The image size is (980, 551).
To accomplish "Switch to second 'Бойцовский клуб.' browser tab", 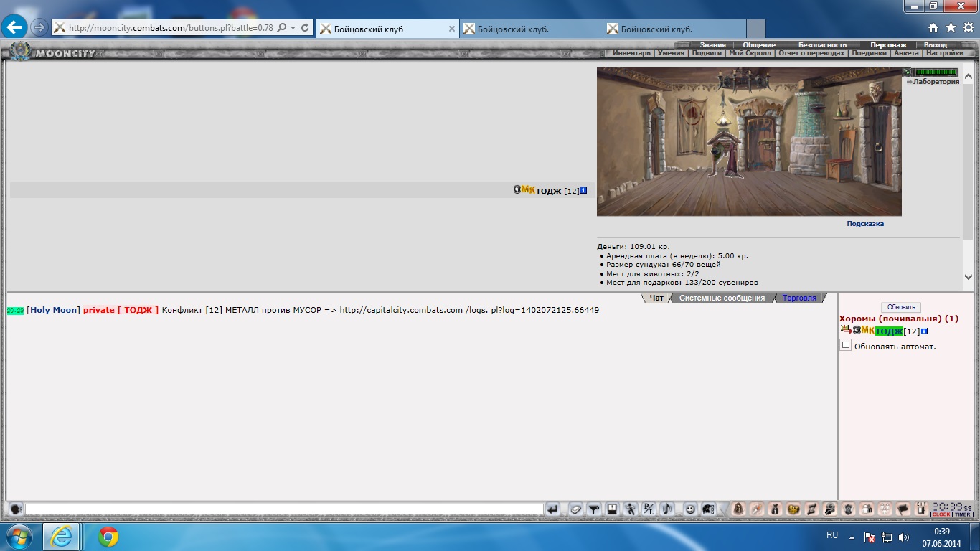I will point(531,29).
